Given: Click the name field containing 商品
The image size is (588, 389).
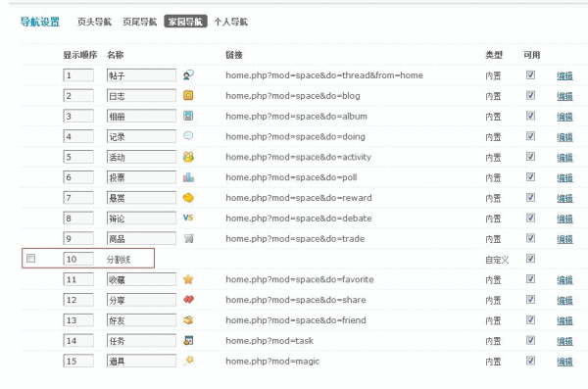Looking at the screenshot, I should click(x=141, y=238).
